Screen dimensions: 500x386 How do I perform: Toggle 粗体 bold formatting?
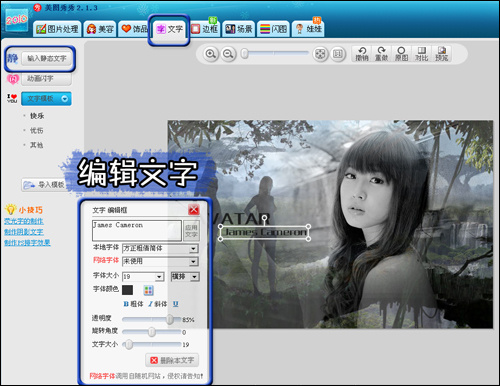click(x=133, y=304)
